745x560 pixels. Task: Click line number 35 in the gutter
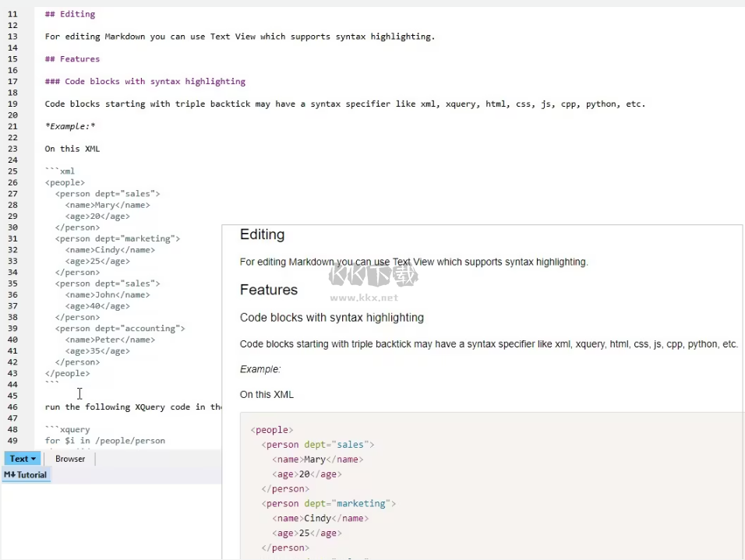click(12, 284)
